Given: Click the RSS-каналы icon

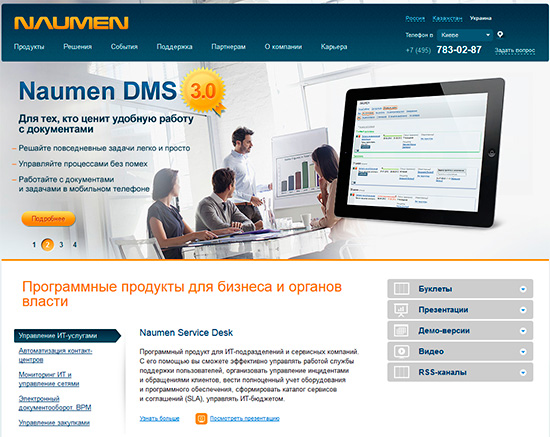Looking at the screenshot, I should [x=401, y=372].
